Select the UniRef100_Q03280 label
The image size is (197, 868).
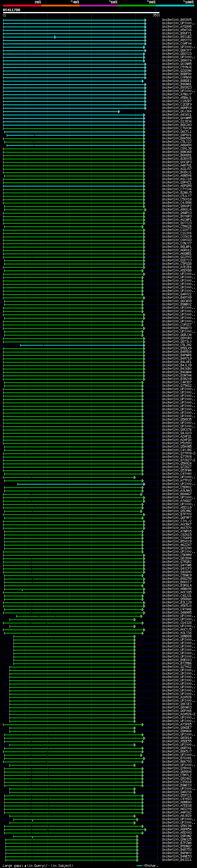(x=177, y=548)
